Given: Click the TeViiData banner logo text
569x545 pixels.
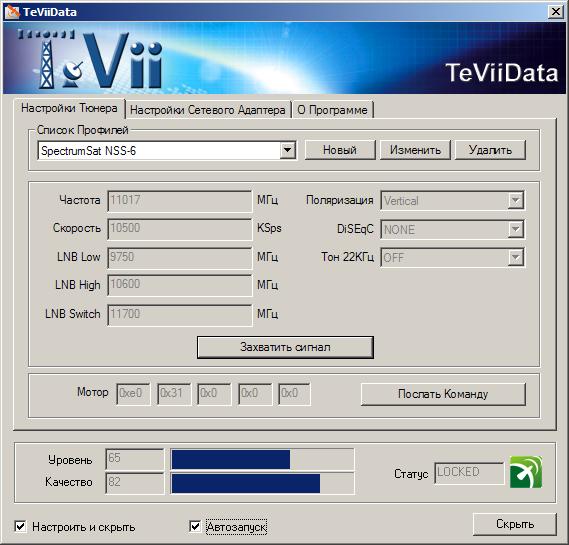Looking at the screenshot, I should (x=502, y=73).
